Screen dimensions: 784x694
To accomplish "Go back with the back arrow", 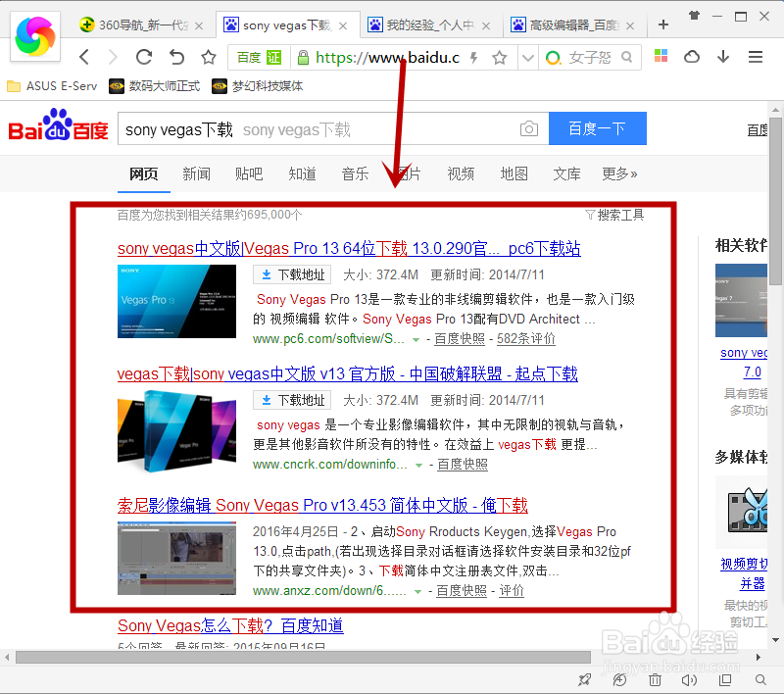I will [x=84, y=57].
